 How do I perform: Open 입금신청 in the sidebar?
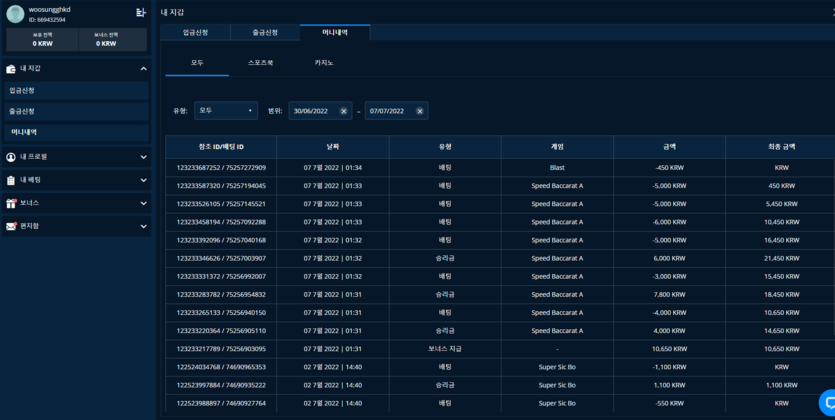pos(77,90)
